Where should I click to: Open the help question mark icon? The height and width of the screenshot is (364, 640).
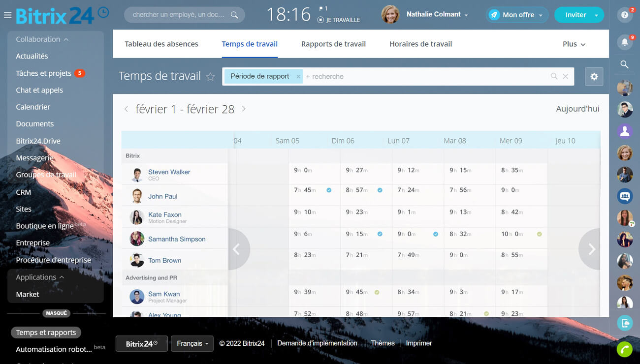click(x=624, y=15)
